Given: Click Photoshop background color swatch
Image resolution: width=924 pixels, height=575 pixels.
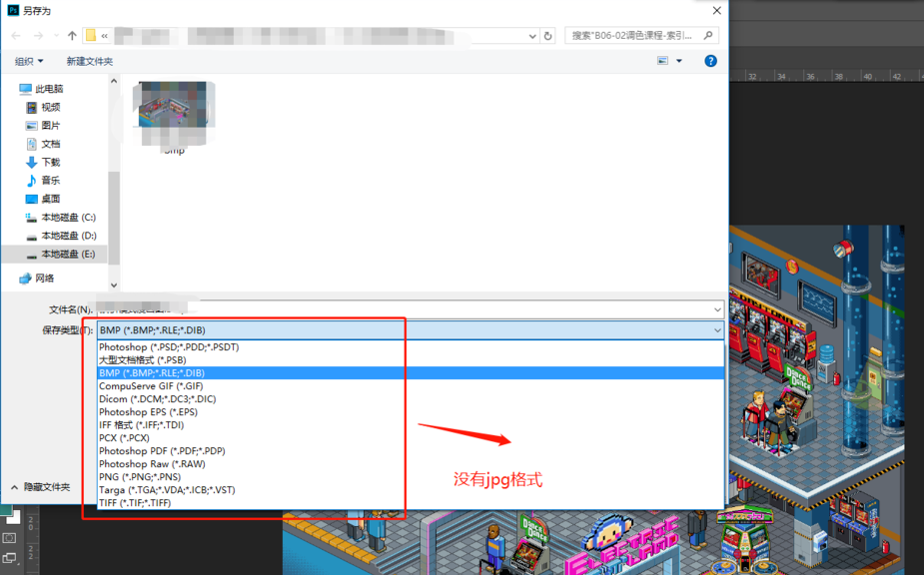Looking at the screenshot, I should click(14, 517).
